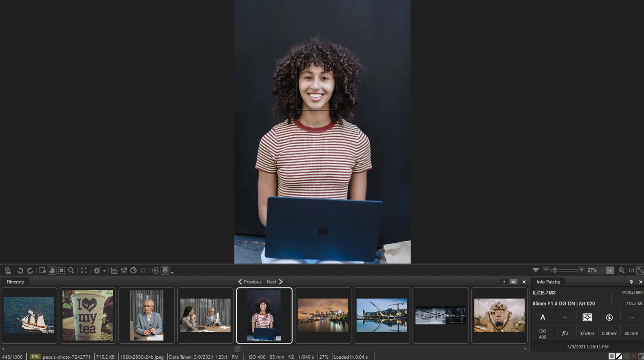Click the 'ILCE-7M3' camera model text
The image size is (644, 360).
(544, 293)
